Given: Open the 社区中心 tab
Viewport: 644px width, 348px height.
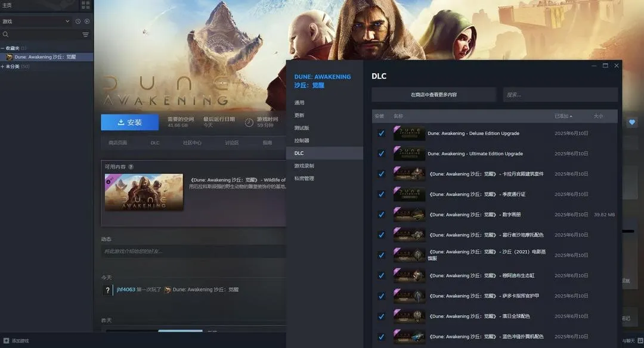Looking at the screenshot, I should tap(192, 143).
